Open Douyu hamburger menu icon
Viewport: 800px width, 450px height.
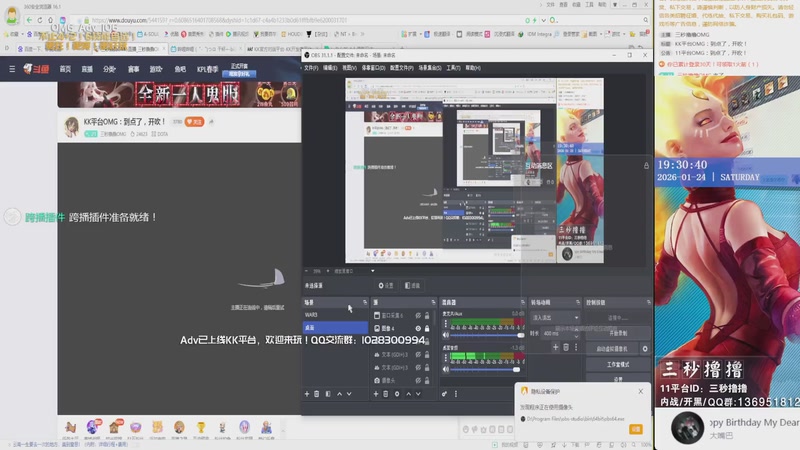[12, 69]
